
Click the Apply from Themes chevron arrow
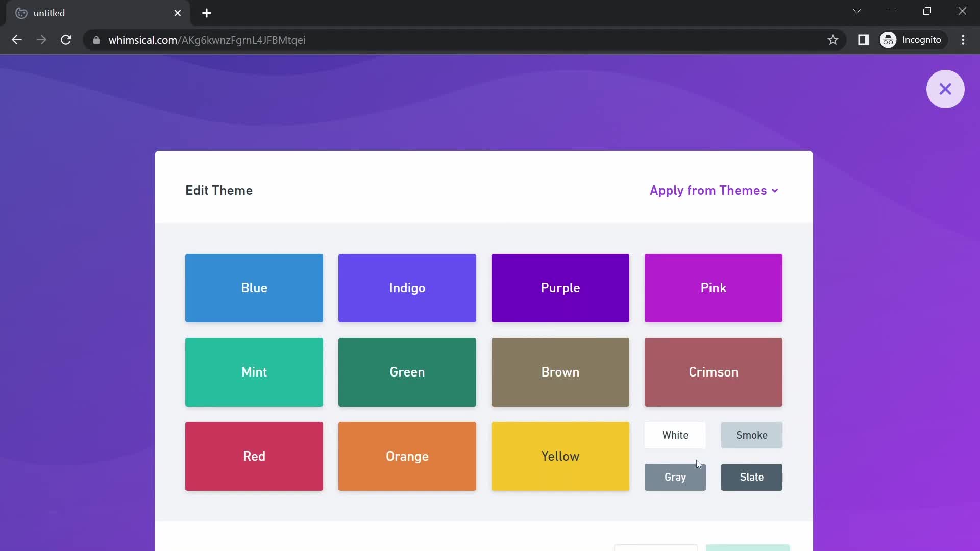coord(776,191)
